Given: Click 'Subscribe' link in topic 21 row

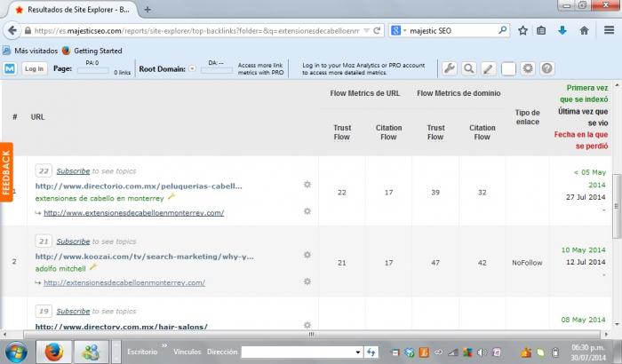Looking at the screenshot, I should pos(73,241).
